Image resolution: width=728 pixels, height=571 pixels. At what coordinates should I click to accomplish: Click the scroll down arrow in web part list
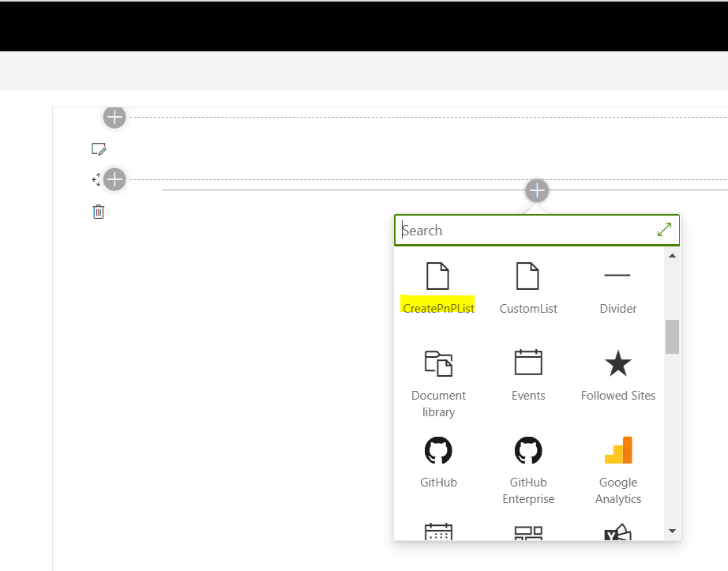tap(672, 531)
